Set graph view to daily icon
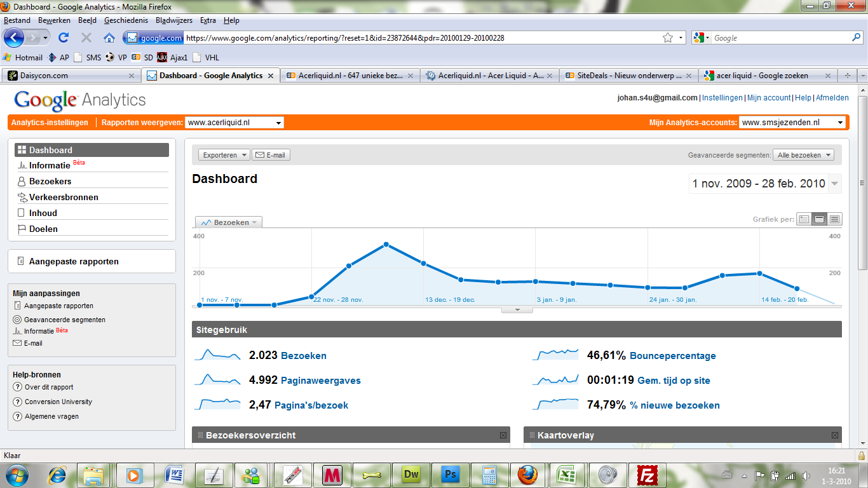Screen dimensions: 868x488 click(x=804, y=219)
